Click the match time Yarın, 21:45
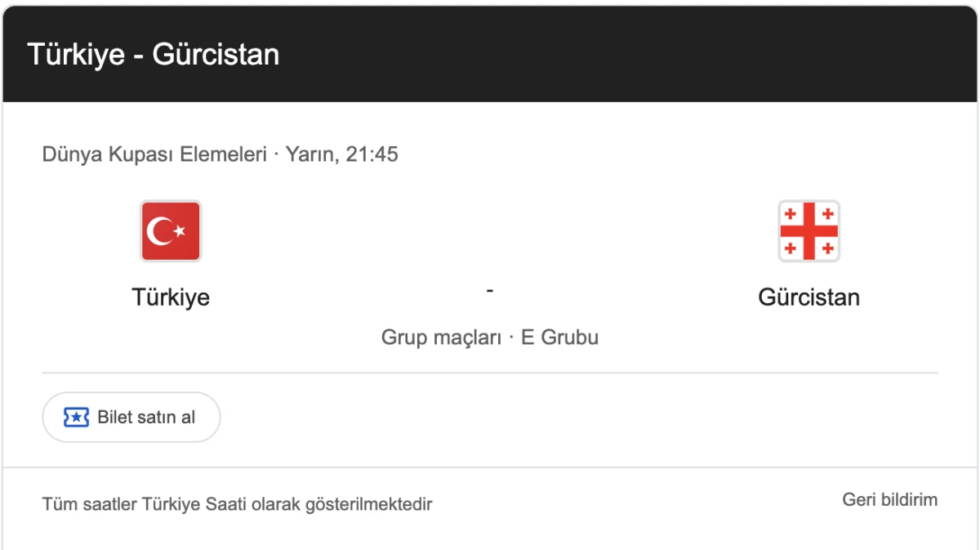 pyautogui.click(x=341, y=154)
